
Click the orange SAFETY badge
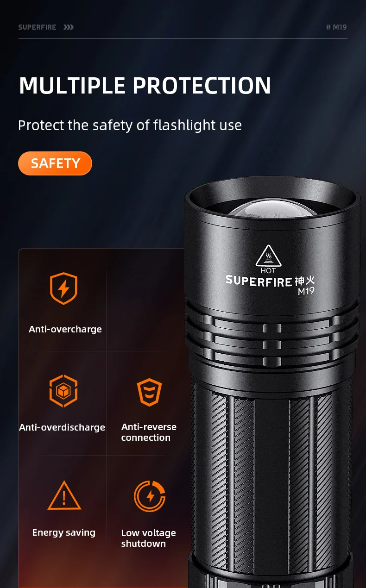(55, 163)
